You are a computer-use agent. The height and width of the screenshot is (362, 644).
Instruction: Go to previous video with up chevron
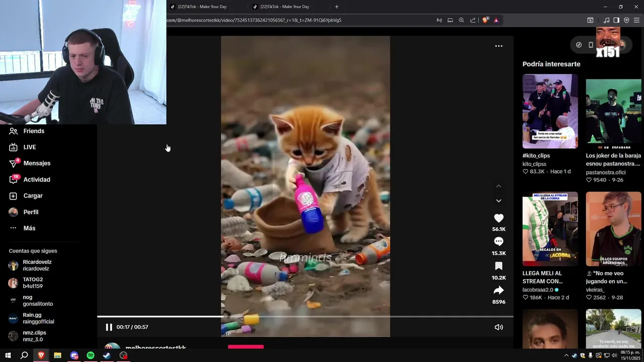[499, 186]
